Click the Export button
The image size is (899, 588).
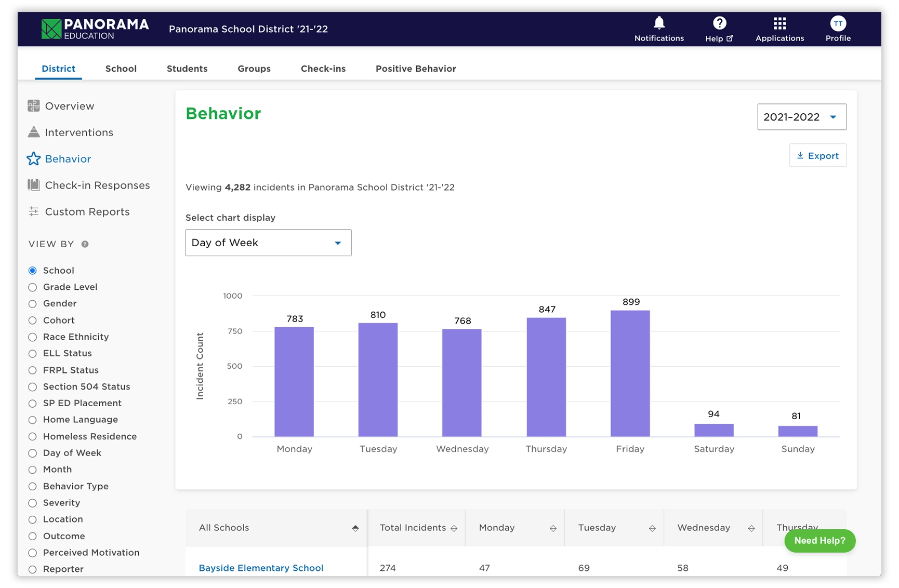[817, 155]
